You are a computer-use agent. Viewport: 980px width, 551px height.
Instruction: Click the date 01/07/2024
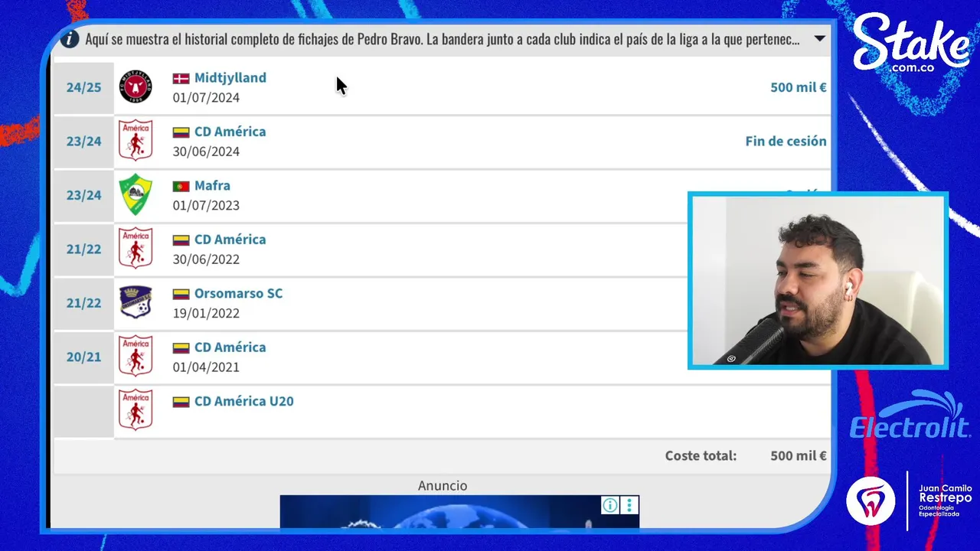click(206, 98)
